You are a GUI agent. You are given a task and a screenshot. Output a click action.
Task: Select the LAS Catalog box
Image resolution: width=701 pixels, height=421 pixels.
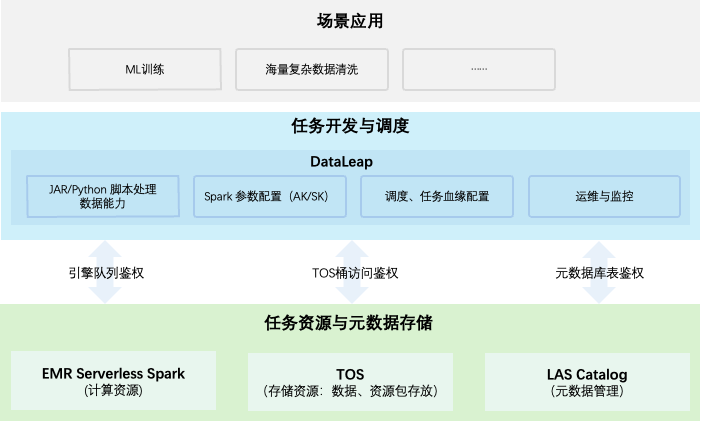(587, 382)
